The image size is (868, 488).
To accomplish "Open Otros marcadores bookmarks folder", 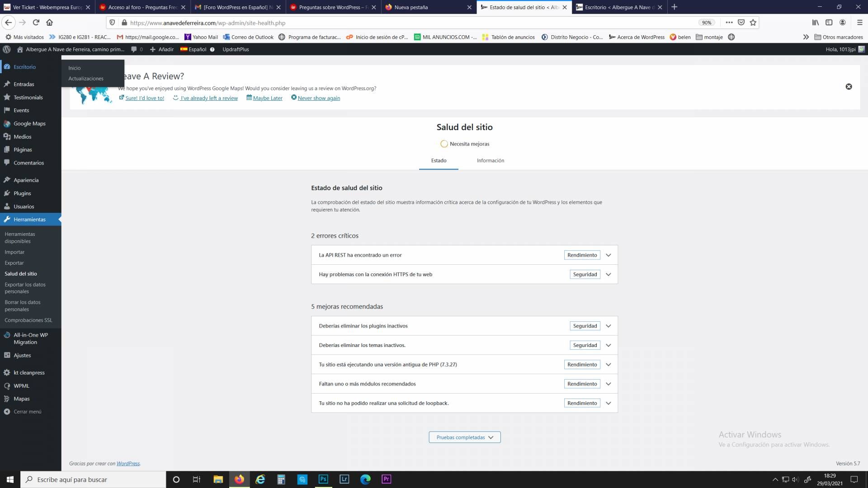I will tap(839, 37).
